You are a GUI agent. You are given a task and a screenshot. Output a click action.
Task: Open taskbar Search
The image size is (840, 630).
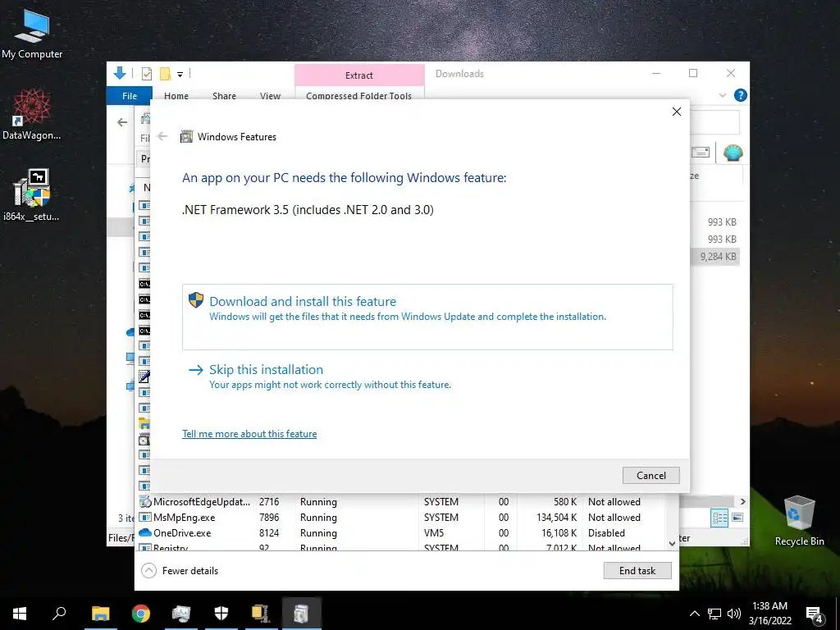point(59,614)
